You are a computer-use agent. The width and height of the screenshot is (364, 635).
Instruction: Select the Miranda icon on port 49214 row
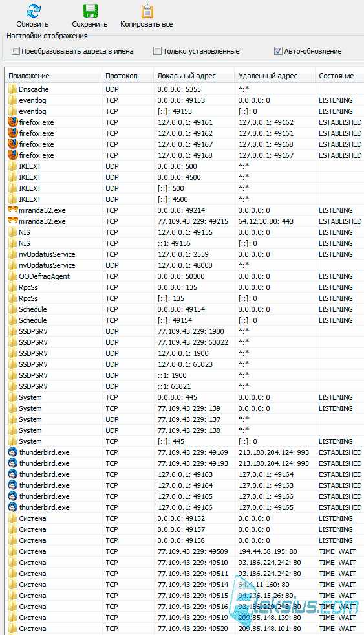[13, 210]
